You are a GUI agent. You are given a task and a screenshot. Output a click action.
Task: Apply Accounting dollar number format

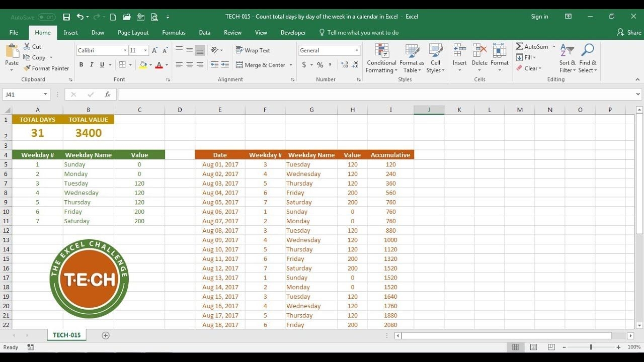click(x=304, y=65)
